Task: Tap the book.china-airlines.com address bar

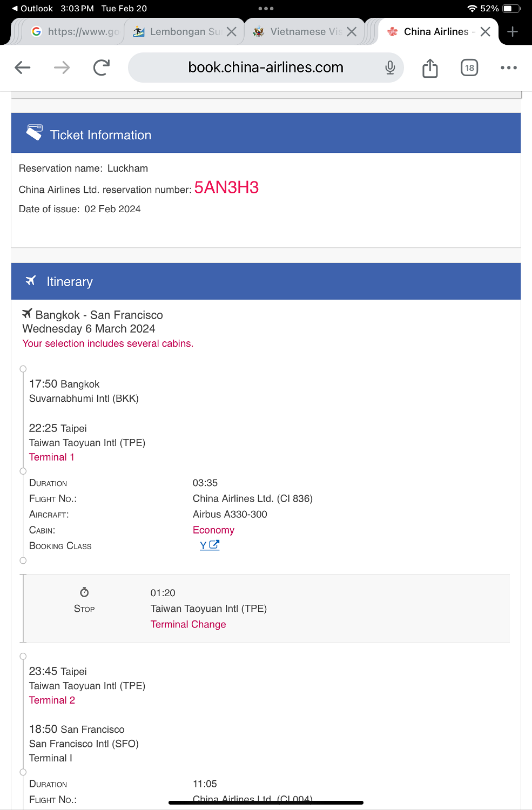Action: coord(266,67)
